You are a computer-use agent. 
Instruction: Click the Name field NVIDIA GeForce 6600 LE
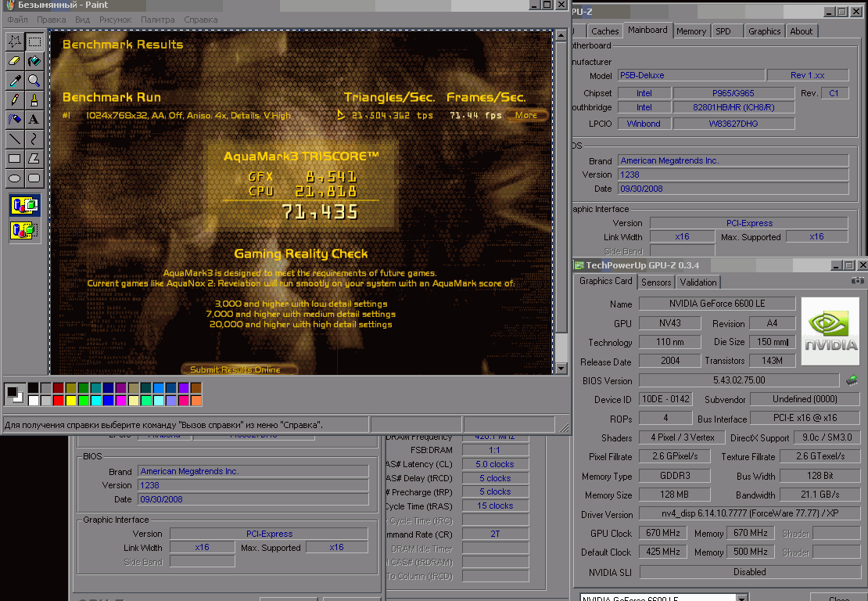(x=717, y=304)
